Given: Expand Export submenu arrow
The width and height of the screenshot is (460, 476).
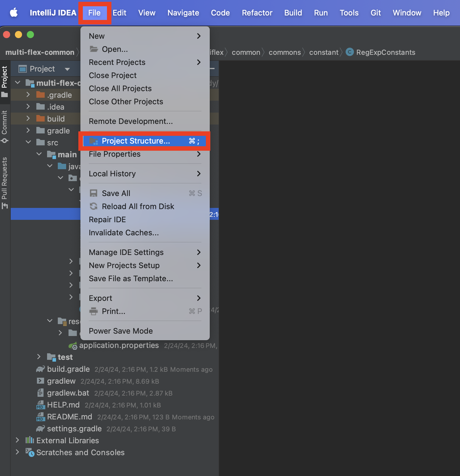Looking at the screenshot, I should 199,298.
